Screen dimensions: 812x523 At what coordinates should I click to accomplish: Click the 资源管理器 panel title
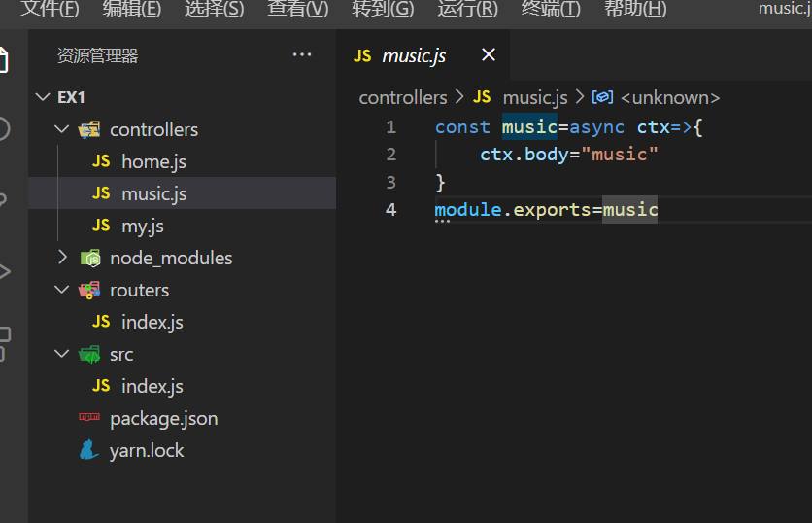(x=97, y=55)
